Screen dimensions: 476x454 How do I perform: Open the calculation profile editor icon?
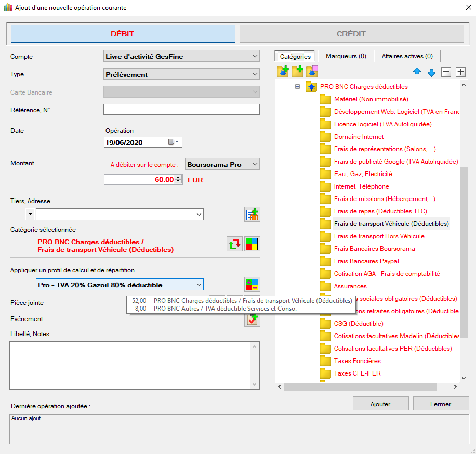coord(252,285)
